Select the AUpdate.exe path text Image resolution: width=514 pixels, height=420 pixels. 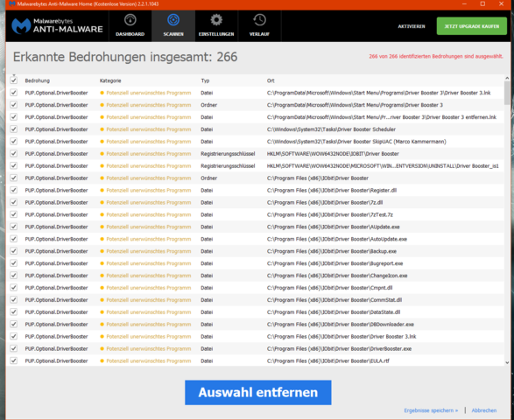coord(333,227)
